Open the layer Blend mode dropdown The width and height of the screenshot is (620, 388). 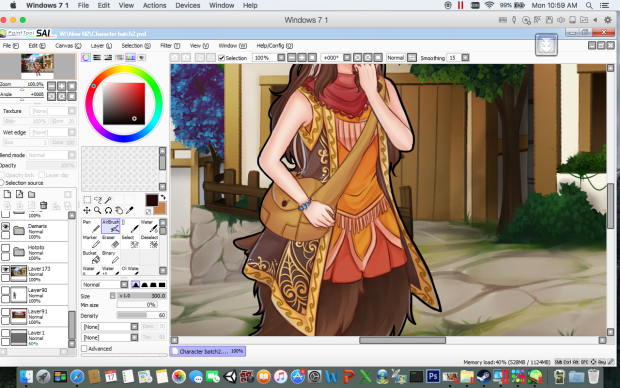[72, 155]
